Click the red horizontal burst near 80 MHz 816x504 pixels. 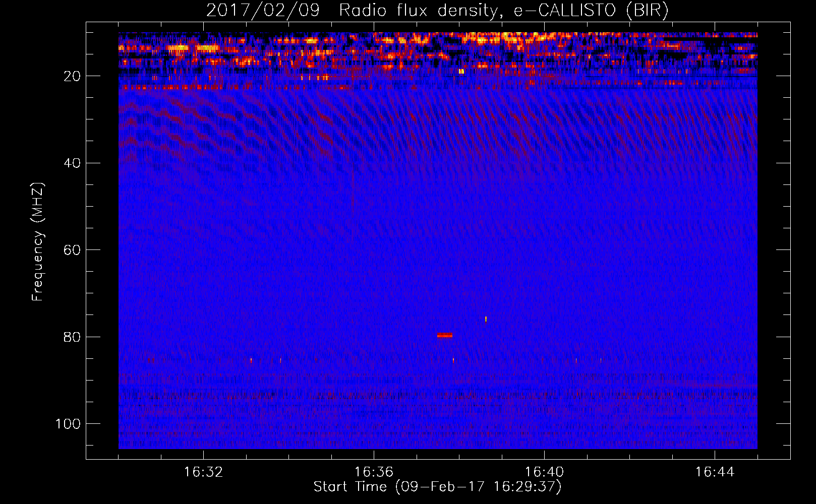coord(445,335)
